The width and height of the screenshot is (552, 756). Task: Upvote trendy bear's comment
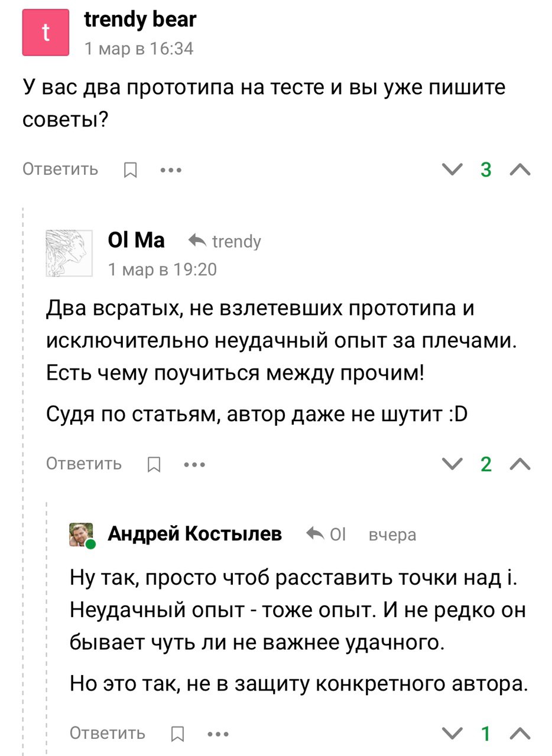click(520, 170)
